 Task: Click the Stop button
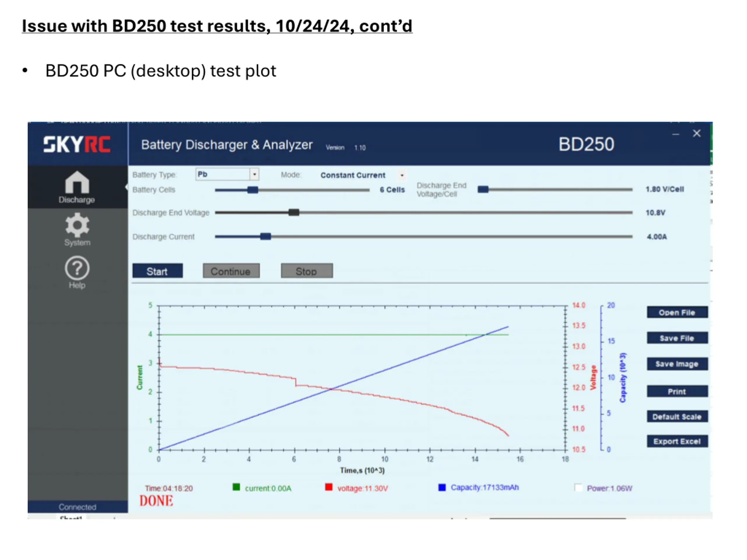(x=307, y=271)
